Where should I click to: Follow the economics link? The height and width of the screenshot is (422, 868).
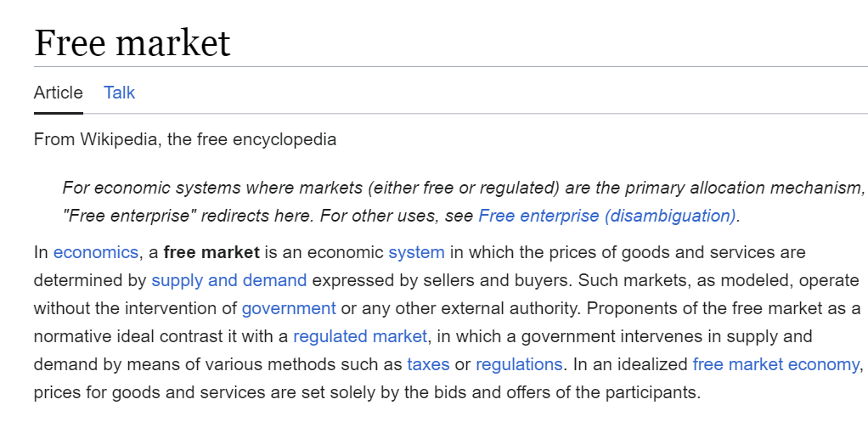[95, 252]
